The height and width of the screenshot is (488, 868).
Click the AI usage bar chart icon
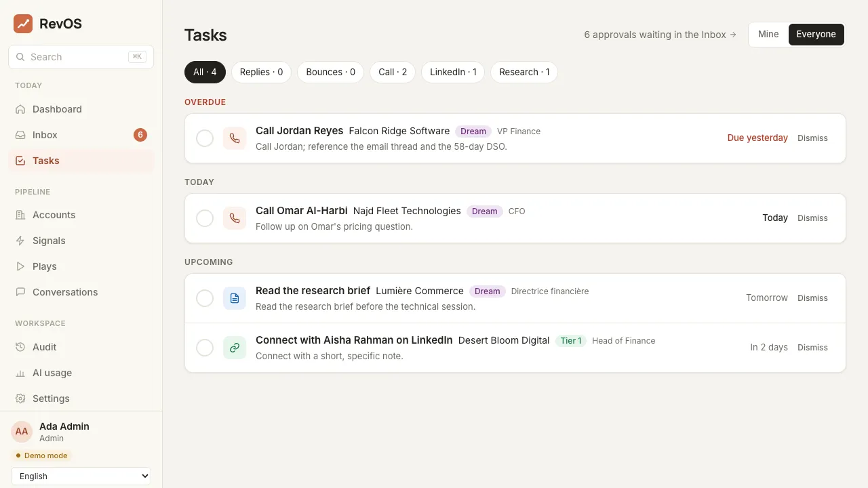tap(20, 373)
